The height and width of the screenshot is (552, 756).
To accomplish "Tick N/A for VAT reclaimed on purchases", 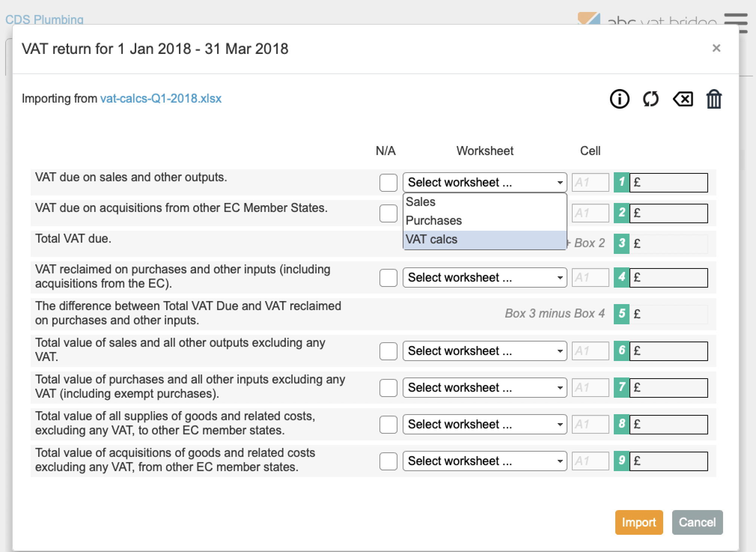I will click(x=388, y=277).
